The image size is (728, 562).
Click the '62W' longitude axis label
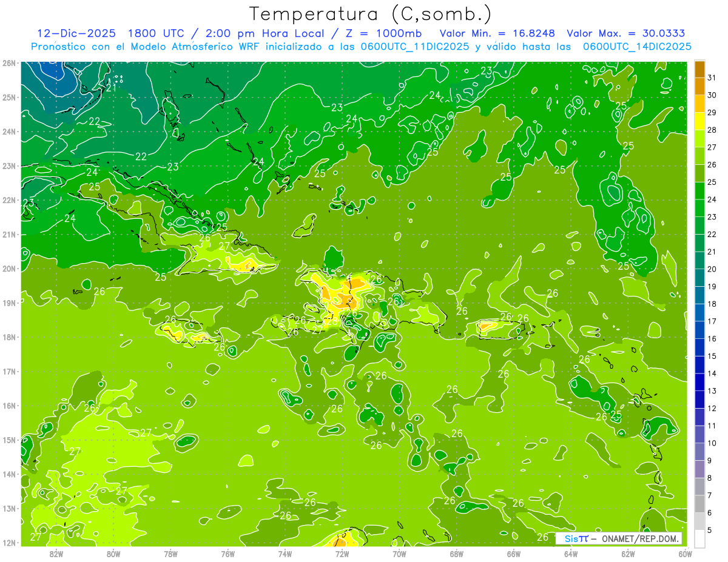tap(628, 554)
